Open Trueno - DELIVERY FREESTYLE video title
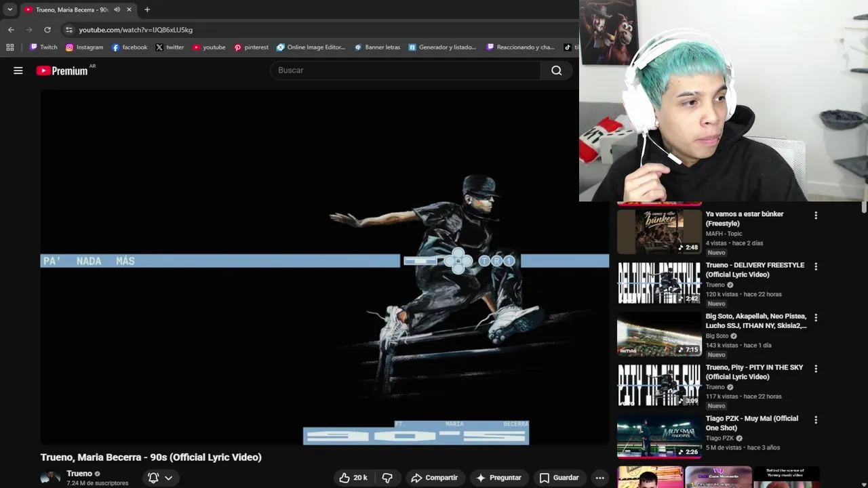The height and width of the screenshot is (488, 868). pos(755,270)
